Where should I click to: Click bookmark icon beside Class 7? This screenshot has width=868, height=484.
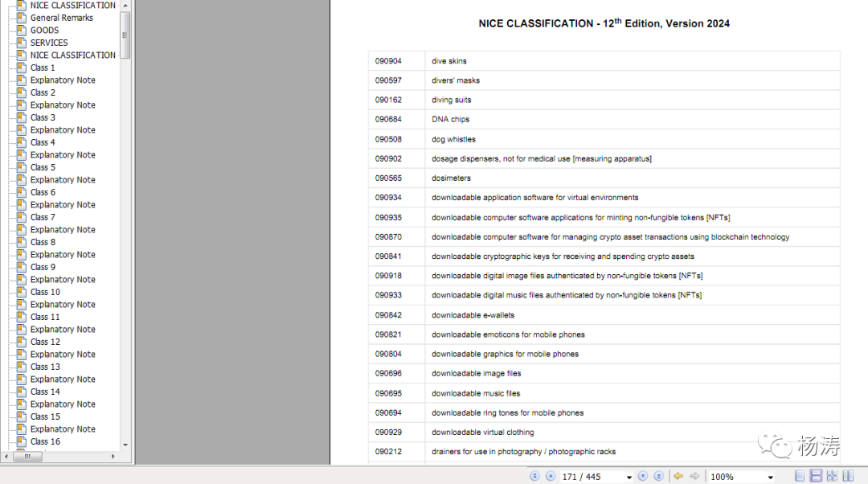click(22, 216)
